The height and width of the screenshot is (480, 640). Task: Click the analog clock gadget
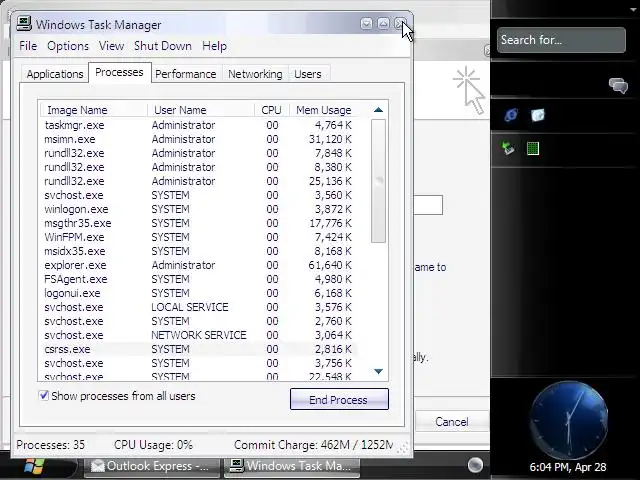point(569,420)
